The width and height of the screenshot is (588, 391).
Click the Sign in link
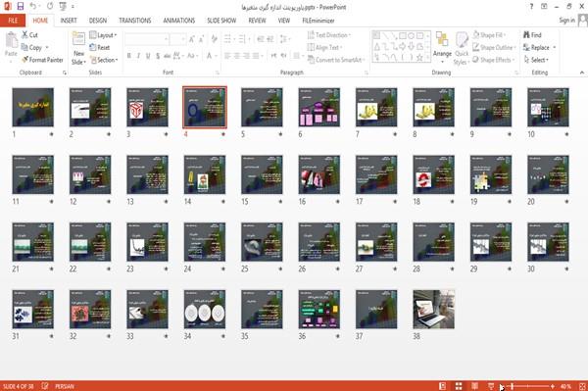(566, 21)
